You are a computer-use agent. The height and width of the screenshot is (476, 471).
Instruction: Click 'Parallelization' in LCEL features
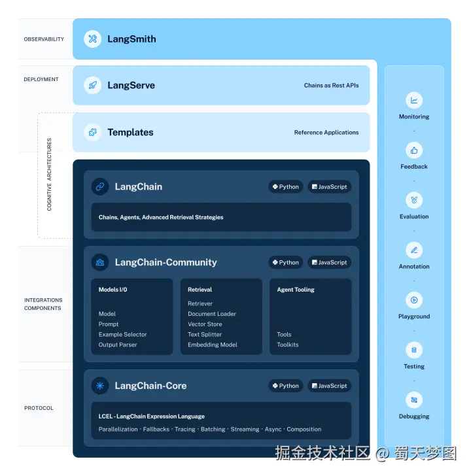coord(118,429)
